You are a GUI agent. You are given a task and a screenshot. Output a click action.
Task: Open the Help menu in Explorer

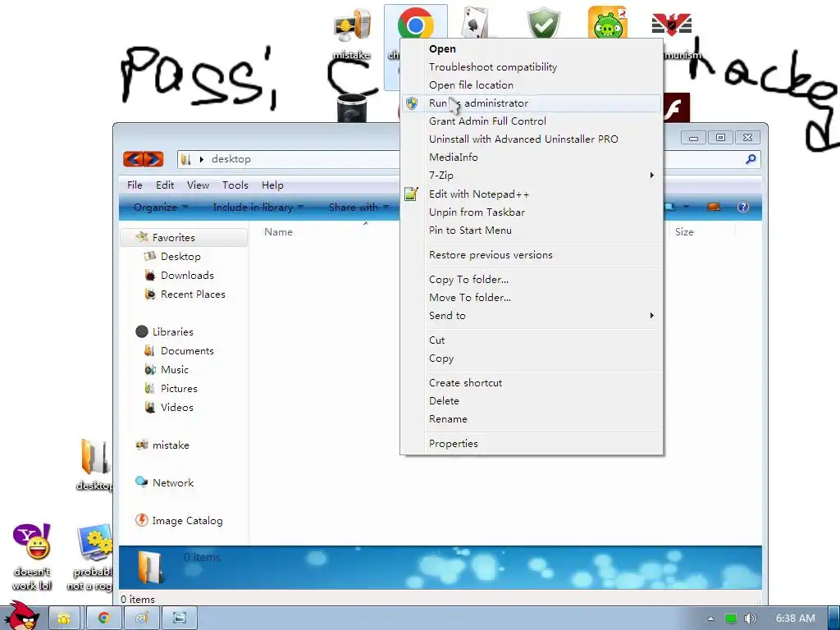pyautogui.click(x=272, y=185)
